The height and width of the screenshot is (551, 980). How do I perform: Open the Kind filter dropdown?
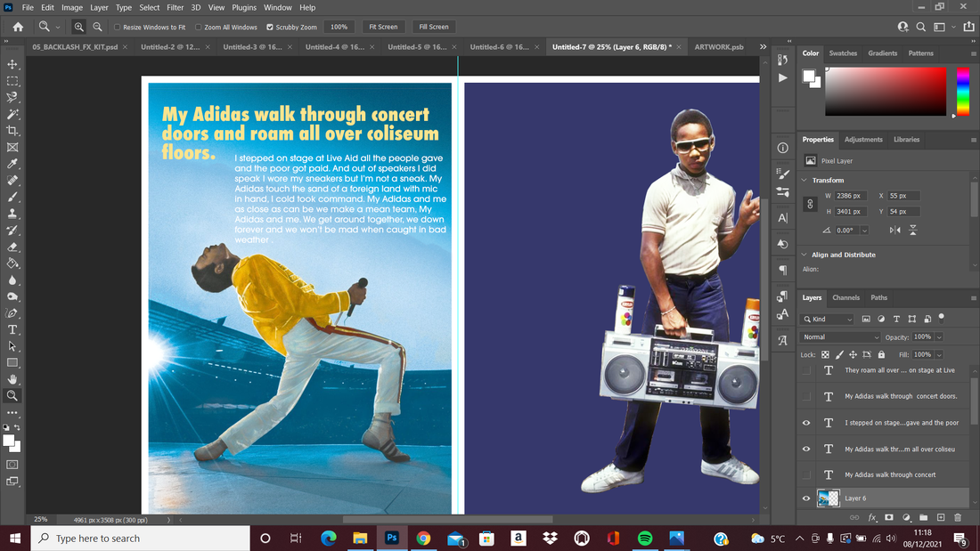[828, 320]
